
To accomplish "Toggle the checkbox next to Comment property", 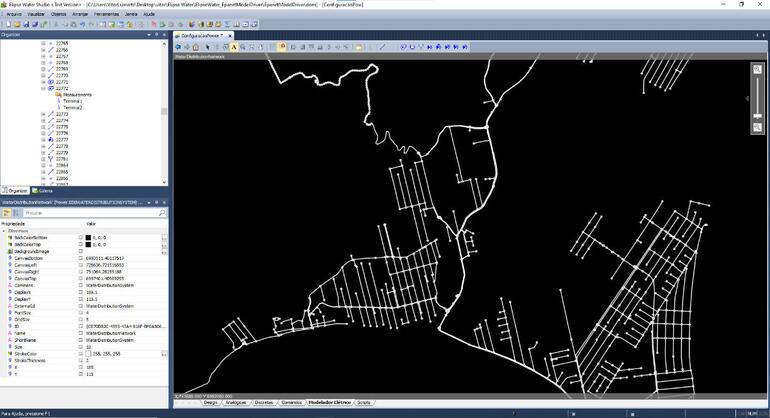I will tap(79, 283).
